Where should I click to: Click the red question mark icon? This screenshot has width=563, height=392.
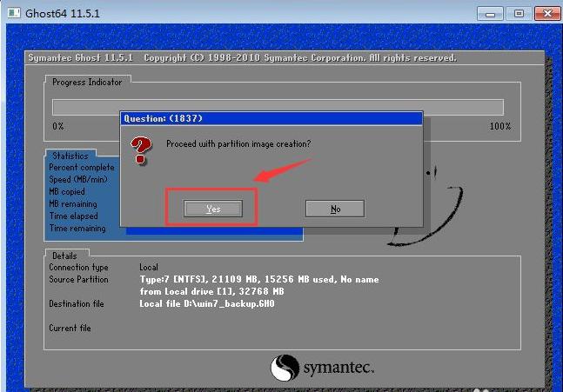(x=141, y=149)
